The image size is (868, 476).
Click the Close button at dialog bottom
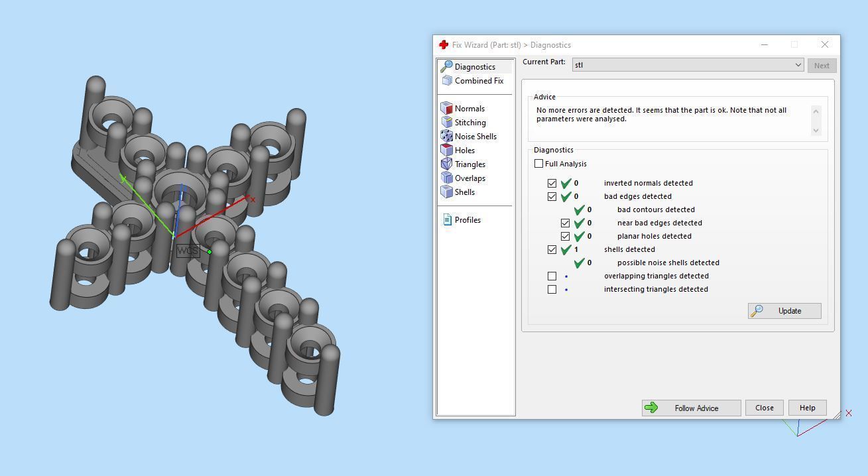764,408
